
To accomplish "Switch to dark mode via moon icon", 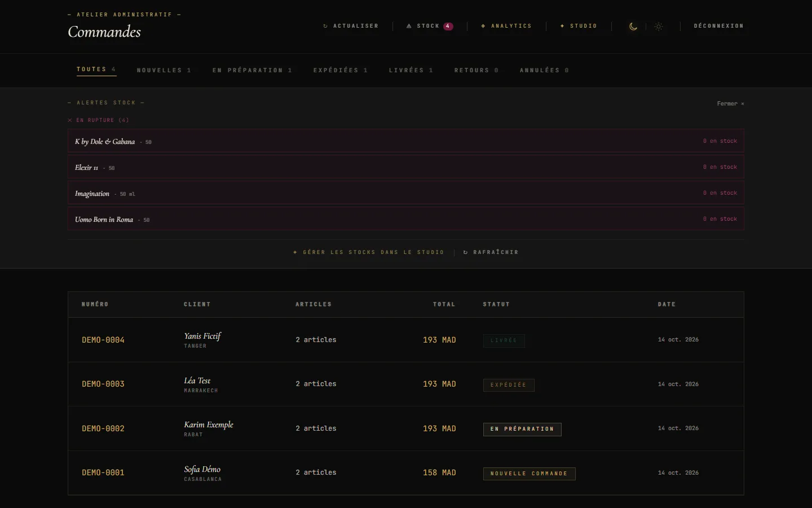I will coord(633,27).
